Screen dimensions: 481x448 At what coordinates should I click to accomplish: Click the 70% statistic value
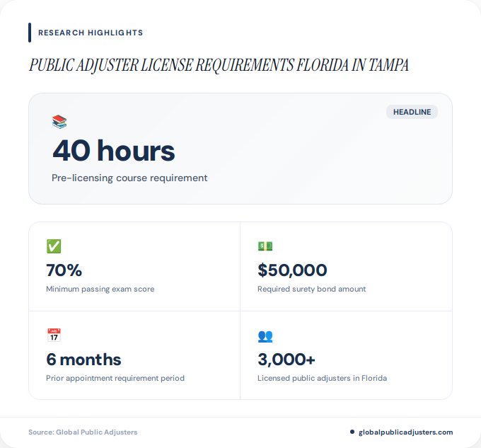pos(64,270)
